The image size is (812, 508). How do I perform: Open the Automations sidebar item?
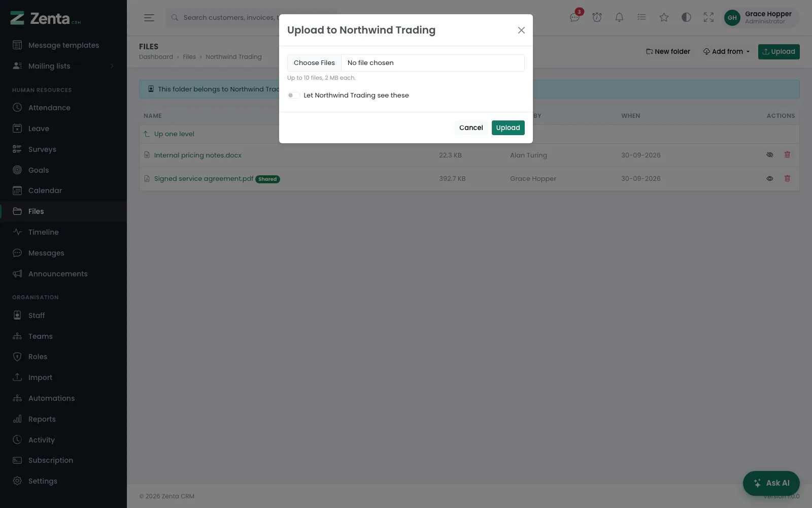pos(63,398)
